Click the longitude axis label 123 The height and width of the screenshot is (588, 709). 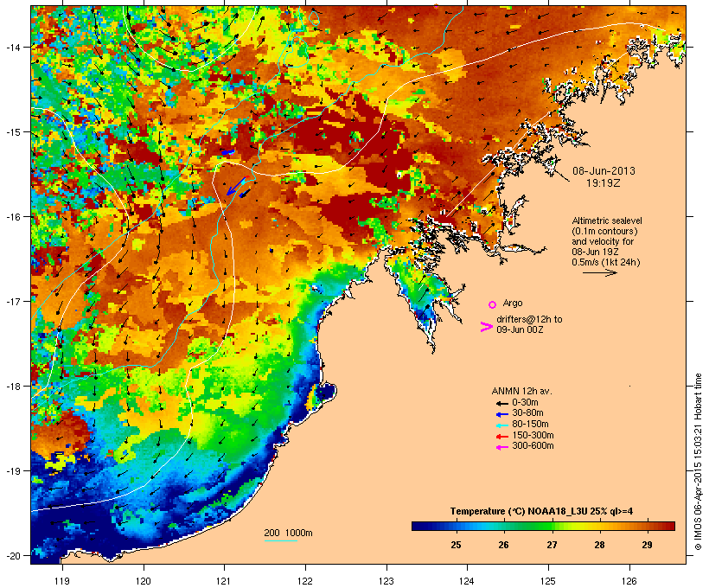[x=386, y=581]
